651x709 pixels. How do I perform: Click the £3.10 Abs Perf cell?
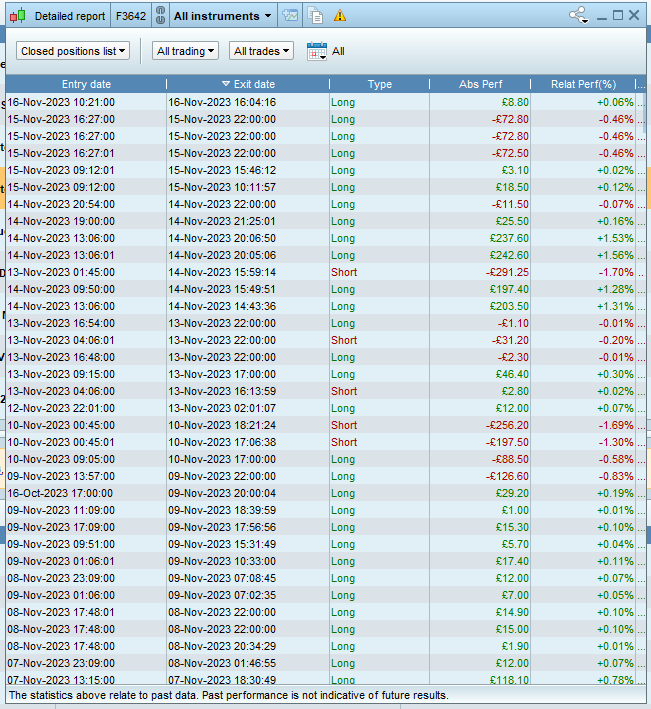[515, 170]
